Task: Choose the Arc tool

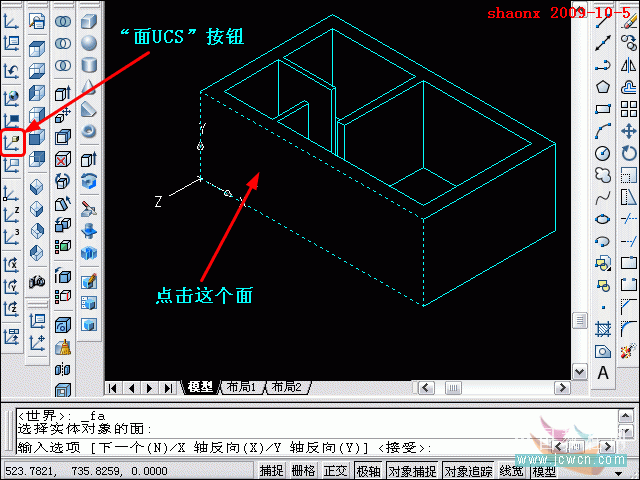Action: [x=603, y=131]
